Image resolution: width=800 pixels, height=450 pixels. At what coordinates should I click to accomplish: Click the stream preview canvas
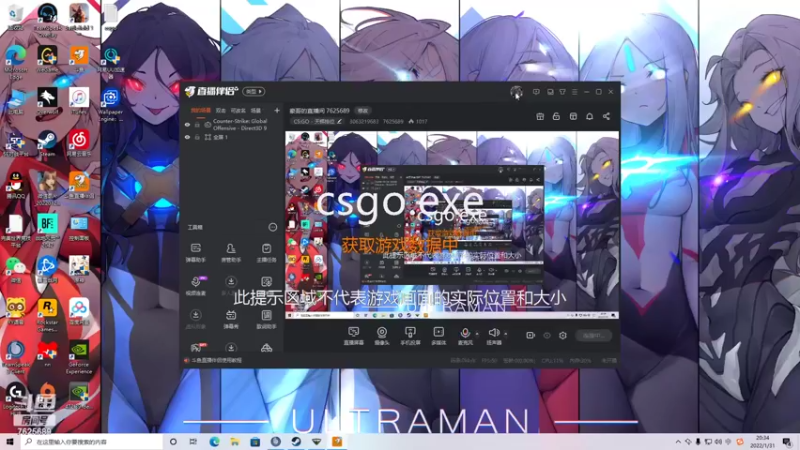452,225
